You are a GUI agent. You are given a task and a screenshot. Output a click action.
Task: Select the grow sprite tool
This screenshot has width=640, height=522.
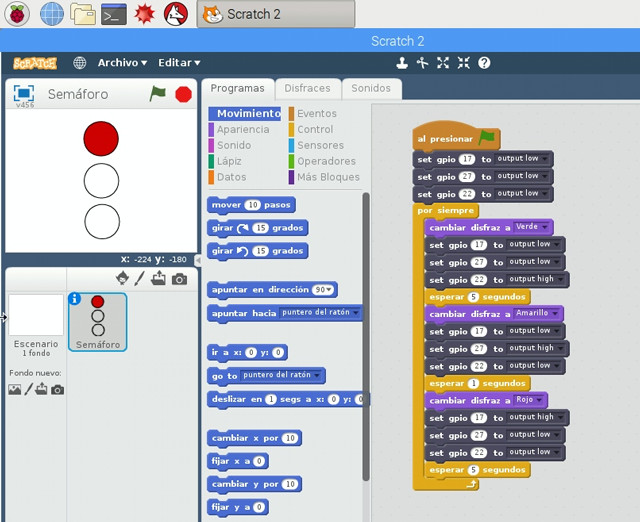click(x=443, y=63)
